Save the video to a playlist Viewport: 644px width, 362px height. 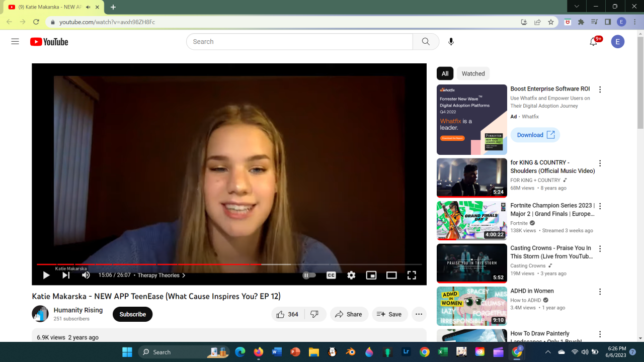pos(390,314)
